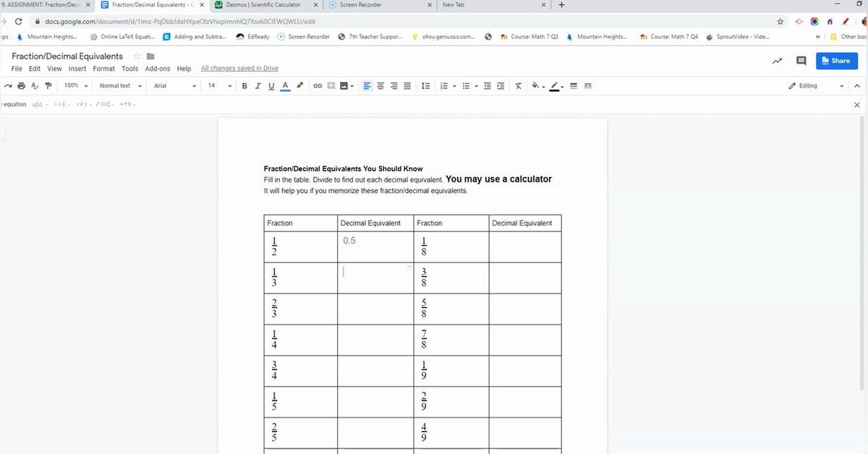
Task: Click the decrease indent icon
Action: pos(488,86)
